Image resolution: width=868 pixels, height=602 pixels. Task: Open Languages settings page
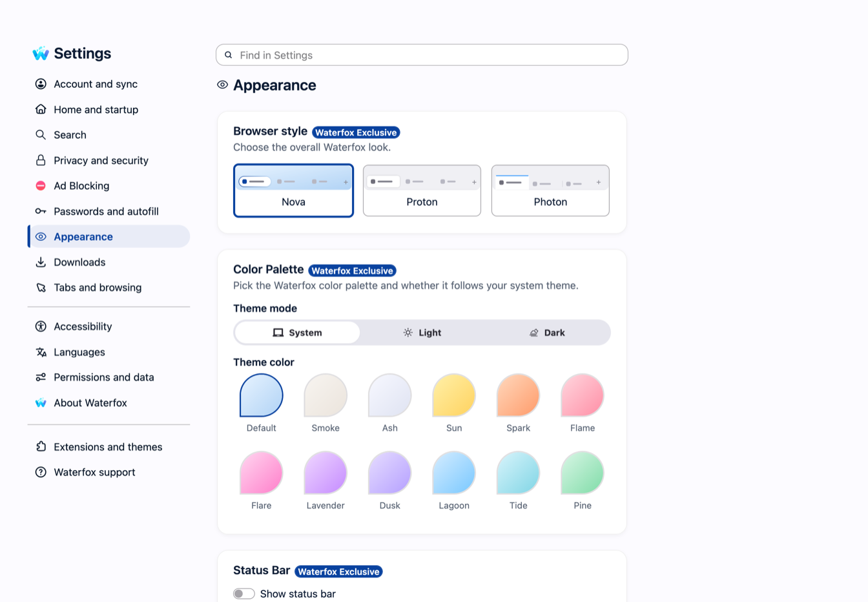coord(108,352)
